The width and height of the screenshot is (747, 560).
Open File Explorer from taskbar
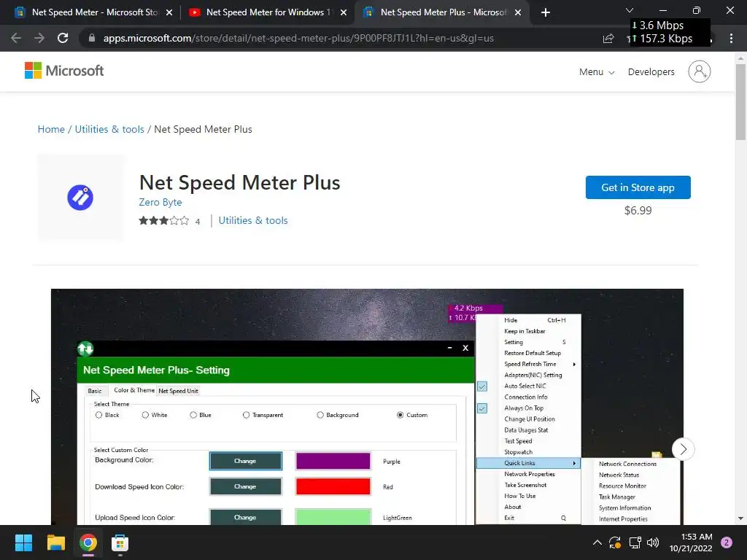(x=55, y=542)
